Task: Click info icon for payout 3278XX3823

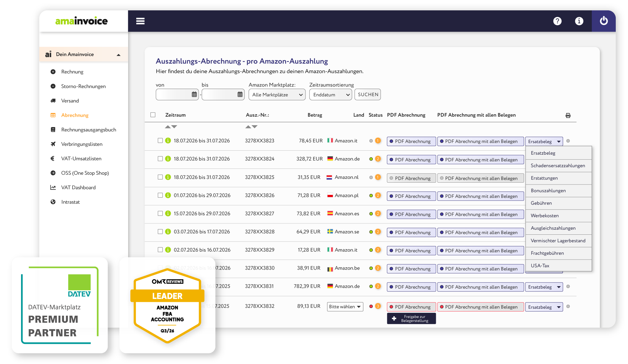Action: (x=168, y=141)
